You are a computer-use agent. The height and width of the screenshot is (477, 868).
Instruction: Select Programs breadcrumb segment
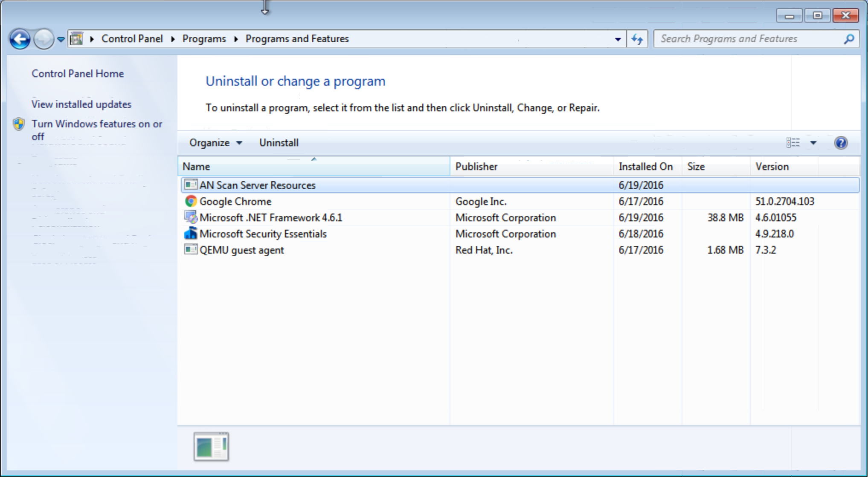click(x=204, y=39)
